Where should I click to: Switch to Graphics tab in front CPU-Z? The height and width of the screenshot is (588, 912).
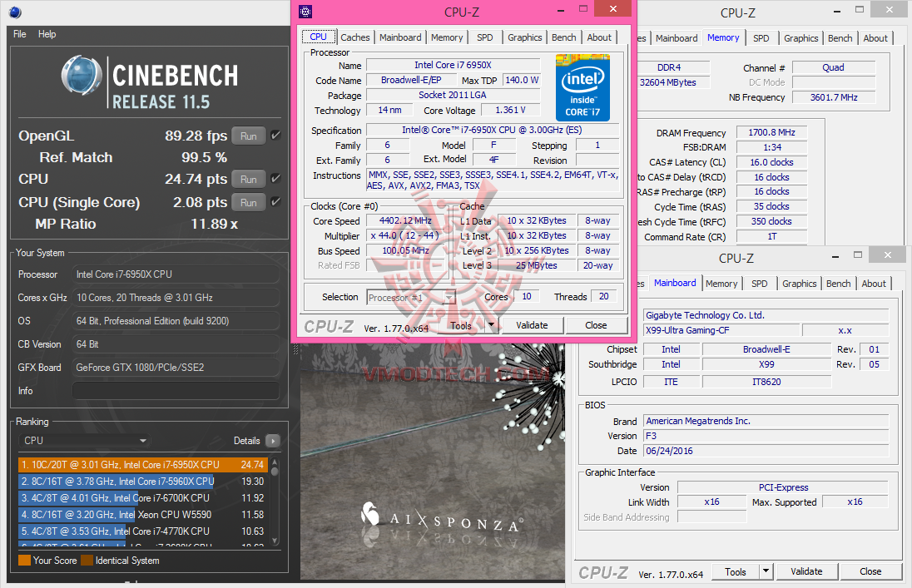[x=524, y=37]
